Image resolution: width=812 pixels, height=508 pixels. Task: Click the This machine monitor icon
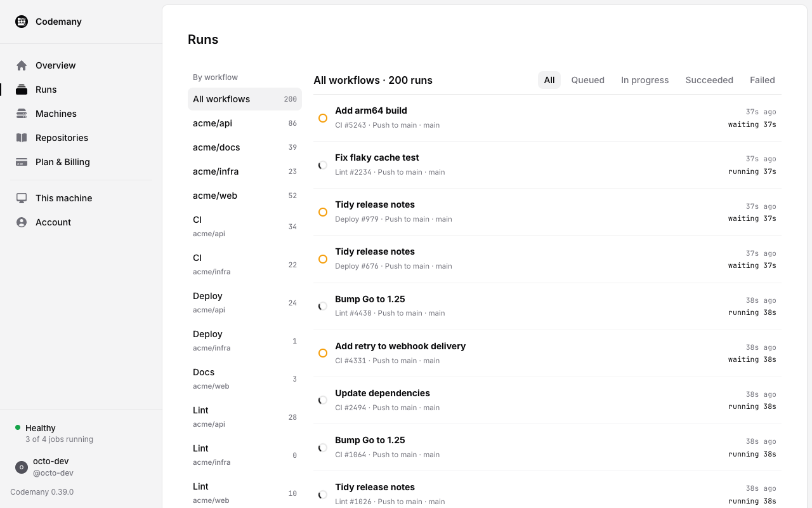point(22,198)
